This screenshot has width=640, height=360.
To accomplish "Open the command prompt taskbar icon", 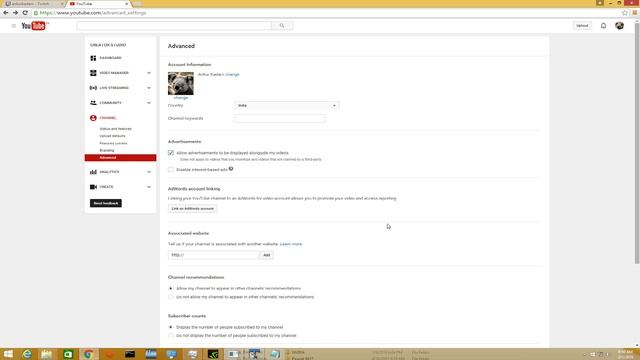I will tap(130, 354).
